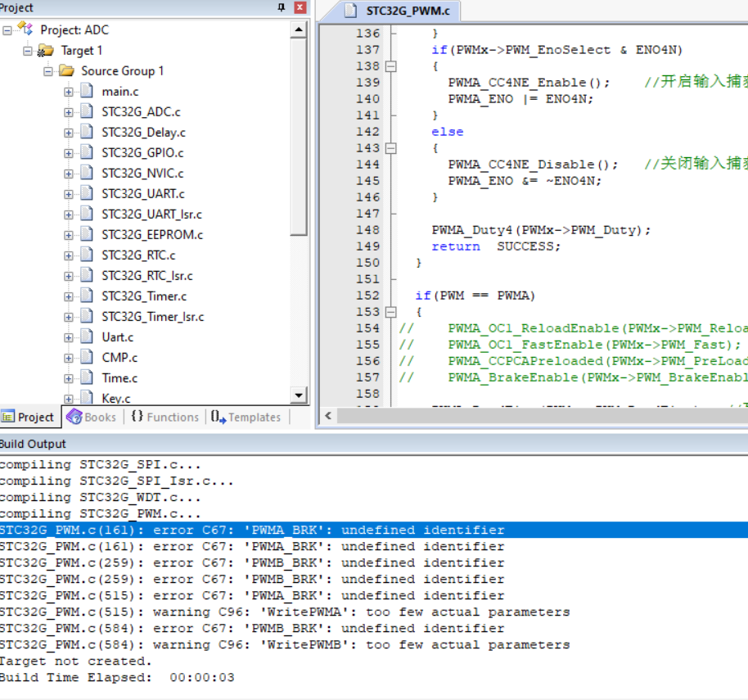Collapse the code block at line 138
The width and height of the screenshot is (748, 700).
(x=390, y=66)
